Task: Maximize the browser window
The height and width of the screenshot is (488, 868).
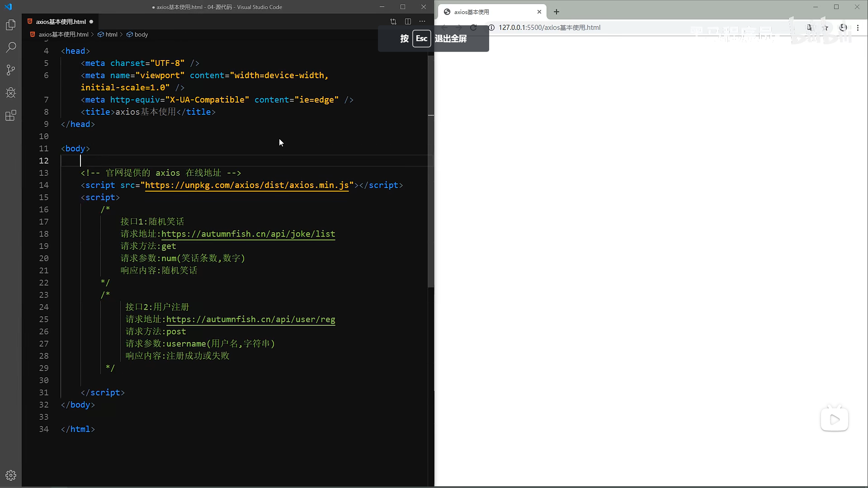Action: coord(836,7)
